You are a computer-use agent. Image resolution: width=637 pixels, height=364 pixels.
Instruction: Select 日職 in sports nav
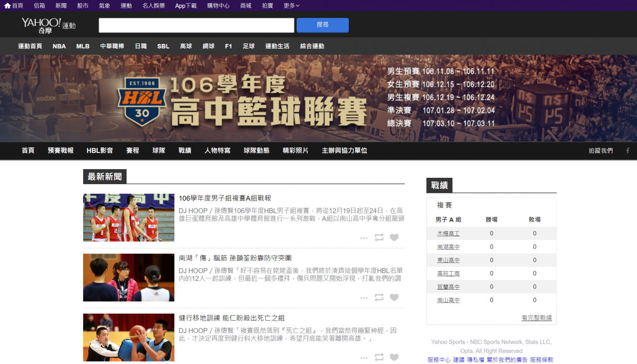tap(141, 46)
